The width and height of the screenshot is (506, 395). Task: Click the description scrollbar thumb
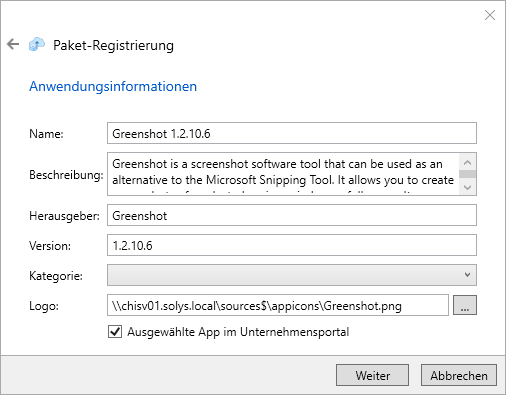[467, 174]
